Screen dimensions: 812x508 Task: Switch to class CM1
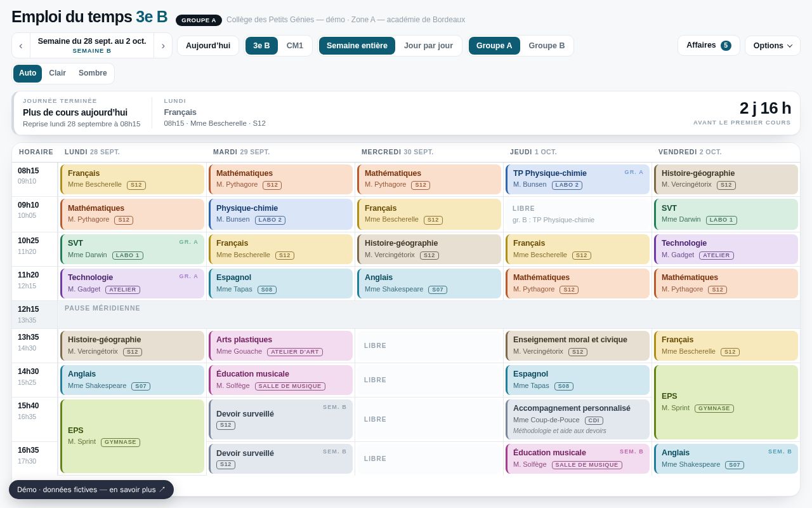pos(295,46)
